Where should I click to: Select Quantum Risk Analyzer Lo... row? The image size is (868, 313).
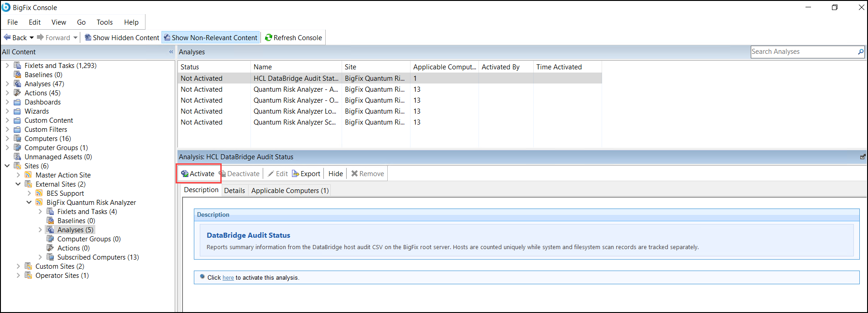(390, 111)
